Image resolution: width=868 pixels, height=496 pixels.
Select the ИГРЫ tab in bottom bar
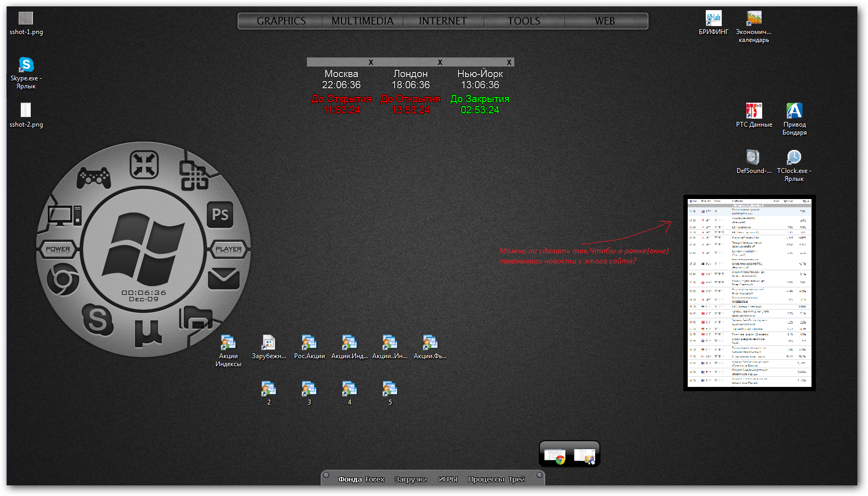coord(448,479)
